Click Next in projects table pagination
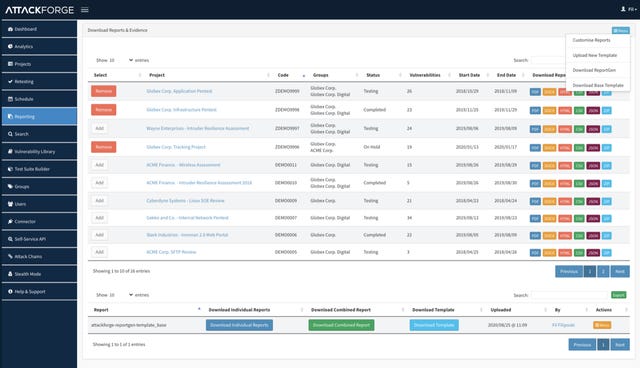Screen dimensions: 640x368 (x=620, y=271)
